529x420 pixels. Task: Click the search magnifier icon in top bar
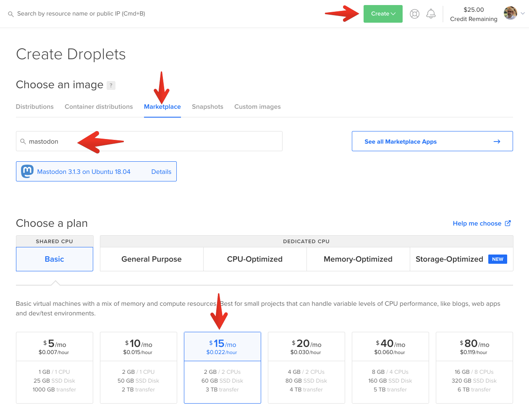(11, 14)
